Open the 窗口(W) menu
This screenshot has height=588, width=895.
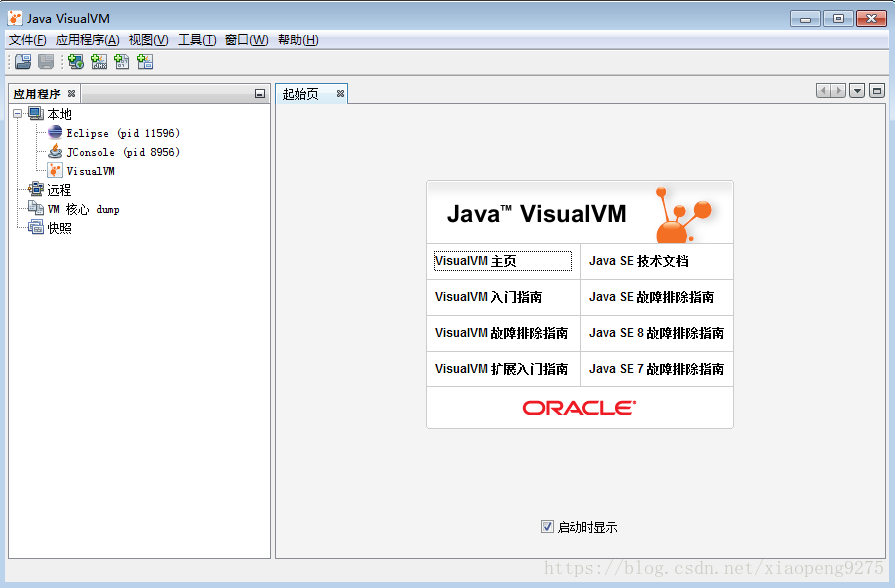click(x=247, y=40)
